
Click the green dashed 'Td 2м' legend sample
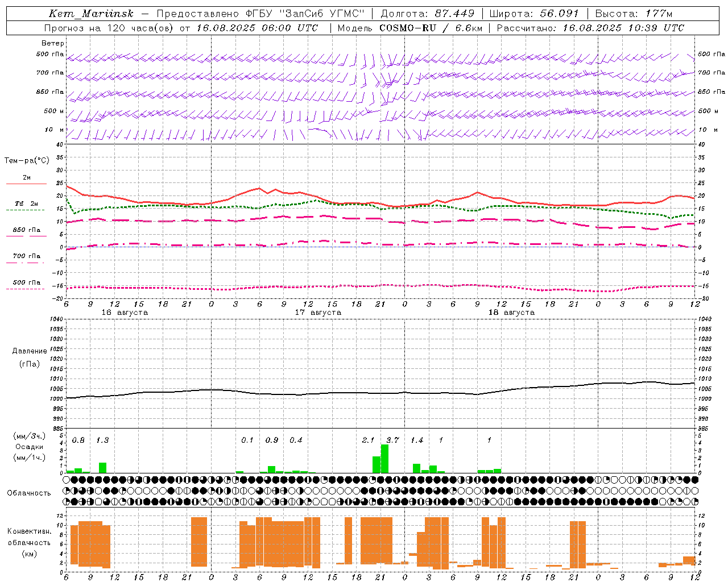coord(25,210)
